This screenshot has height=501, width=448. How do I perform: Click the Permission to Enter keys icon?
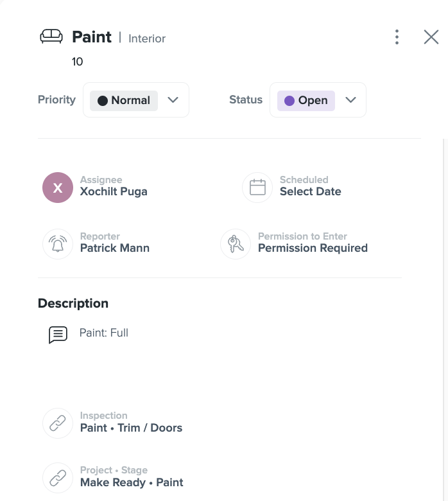[x=236, y=244]
